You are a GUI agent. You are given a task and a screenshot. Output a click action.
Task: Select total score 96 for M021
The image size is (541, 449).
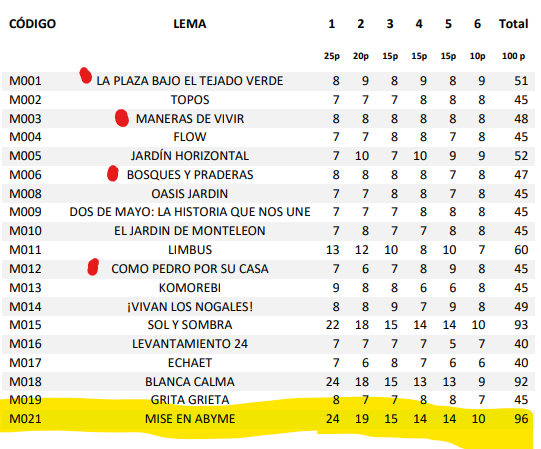[521, 419]
